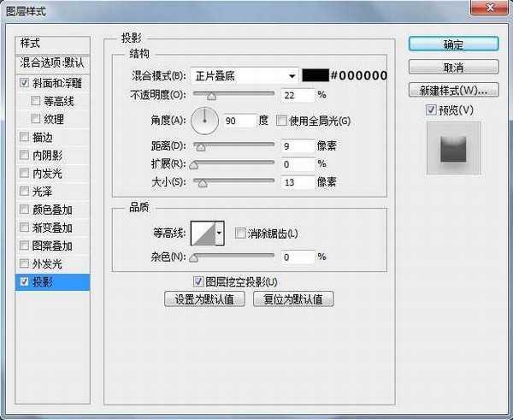The image size is (513, 420).
Task: Uncheck 图层挖空投影 option
Action: pyautogui.click(x=198, y=281)
